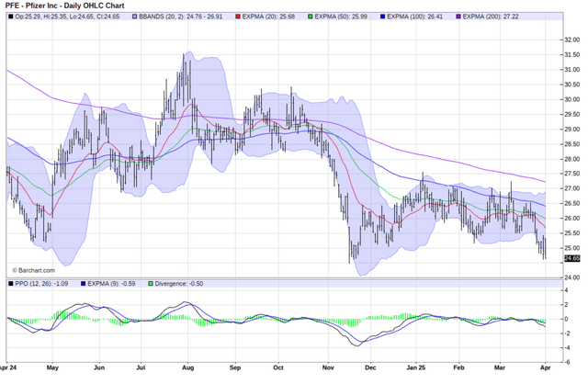Click the EXPMA (200): 27.22 label
This screenshot has width=588, height=384.
(x=491, y=17)
